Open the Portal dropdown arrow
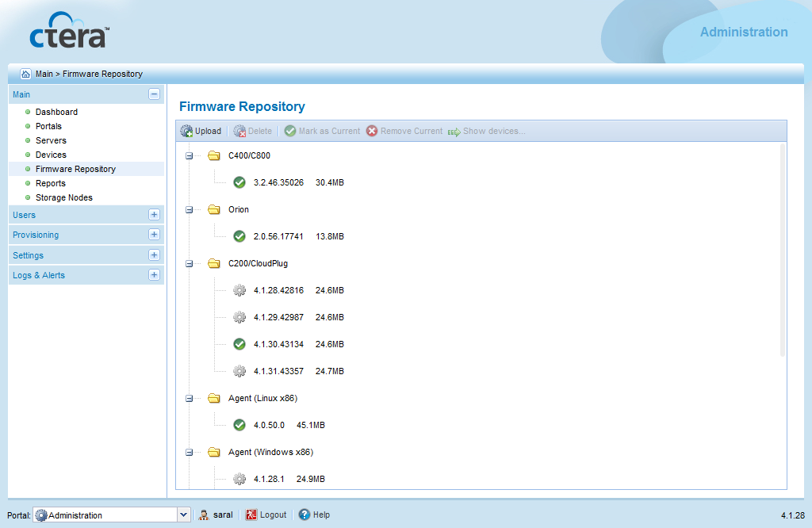The image size is (812, 528). (183, 515)
